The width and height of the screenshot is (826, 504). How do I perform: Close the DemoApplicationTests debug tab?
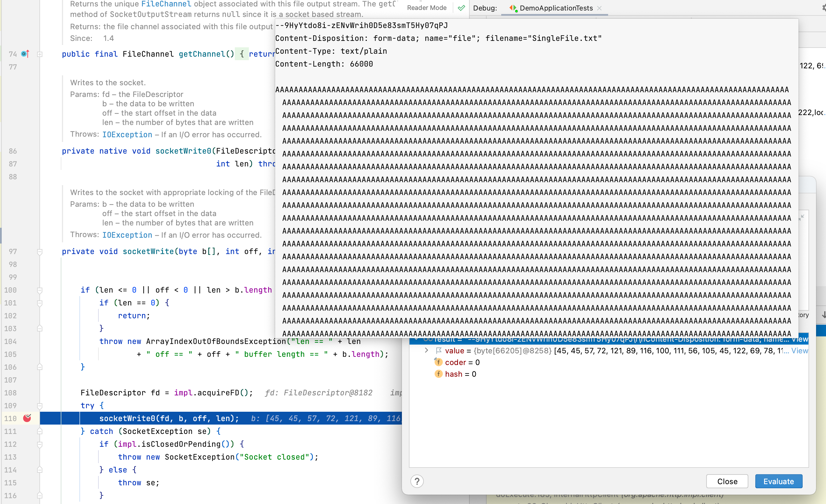[x=599, y=8]
